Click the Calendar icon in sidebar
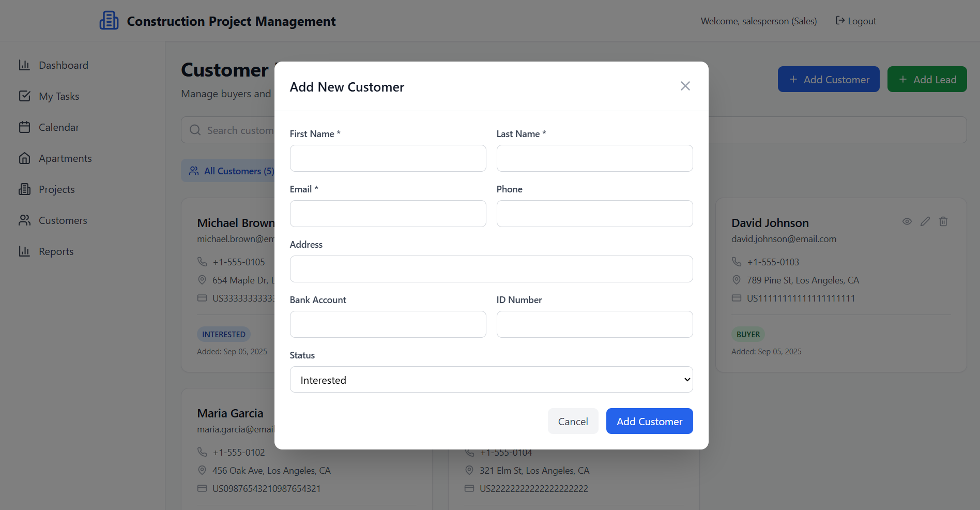Image resolution: width=980 pixels, height=510 pixels. [24, 127]
